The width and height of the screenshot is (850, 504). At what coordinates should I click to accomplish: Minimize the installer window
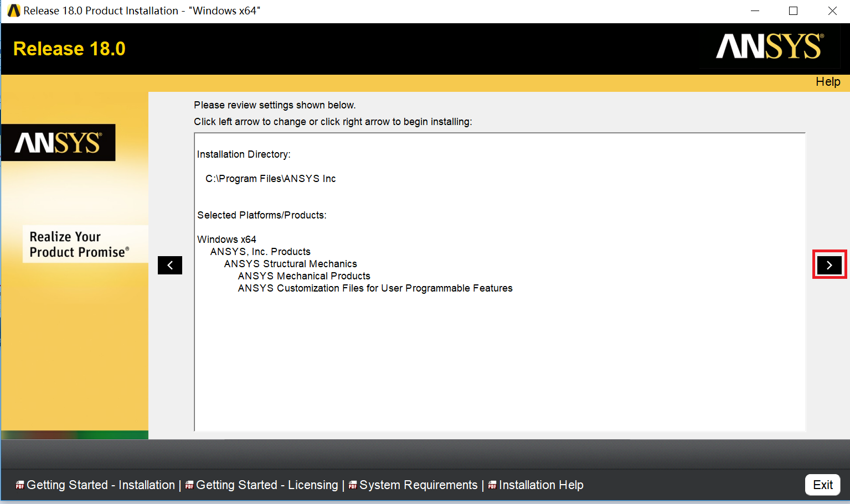755,11
